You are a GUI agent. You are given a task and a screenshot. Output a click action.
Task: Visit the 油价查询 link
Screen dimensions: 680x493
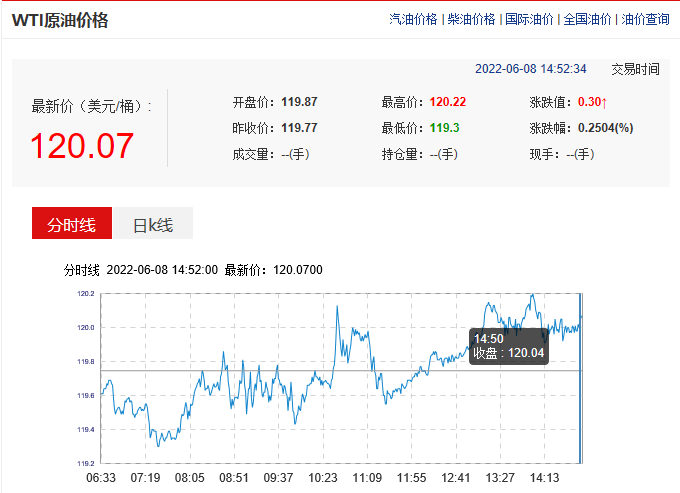645,19
